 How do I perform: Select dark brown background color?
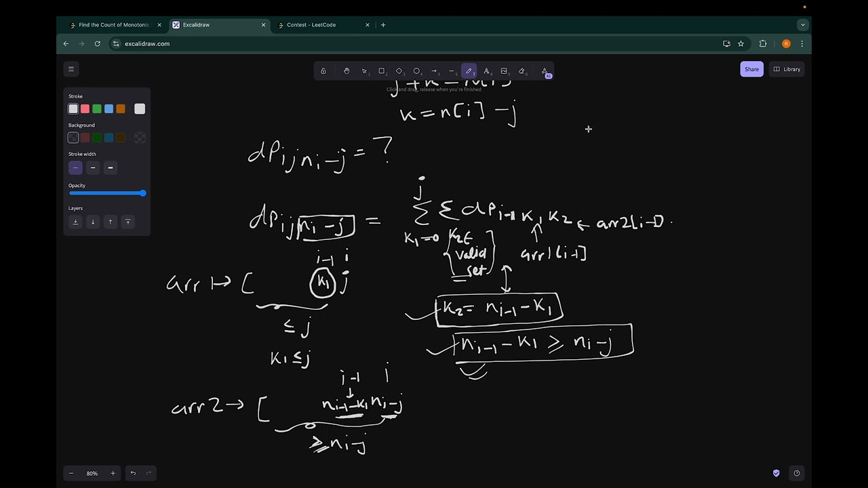coord(121,138)
